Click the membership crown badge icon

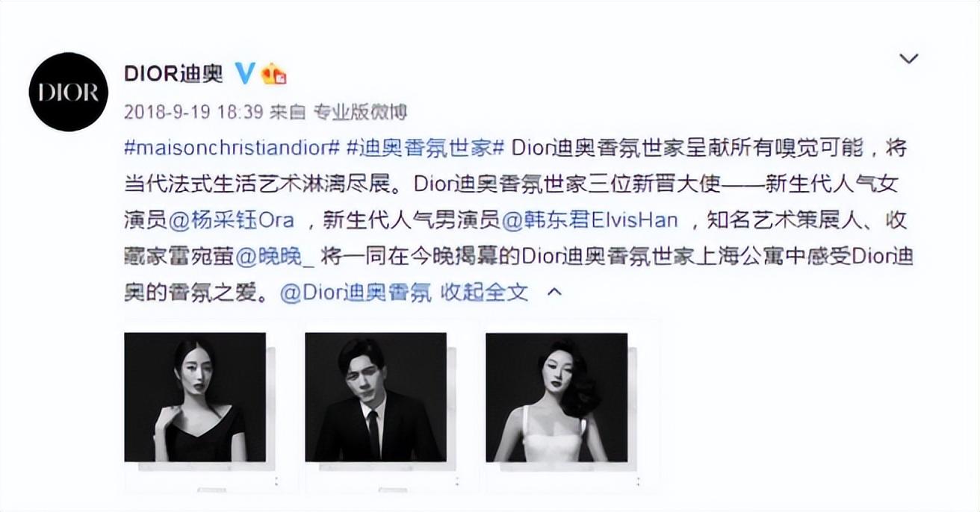tap(273, 72)
